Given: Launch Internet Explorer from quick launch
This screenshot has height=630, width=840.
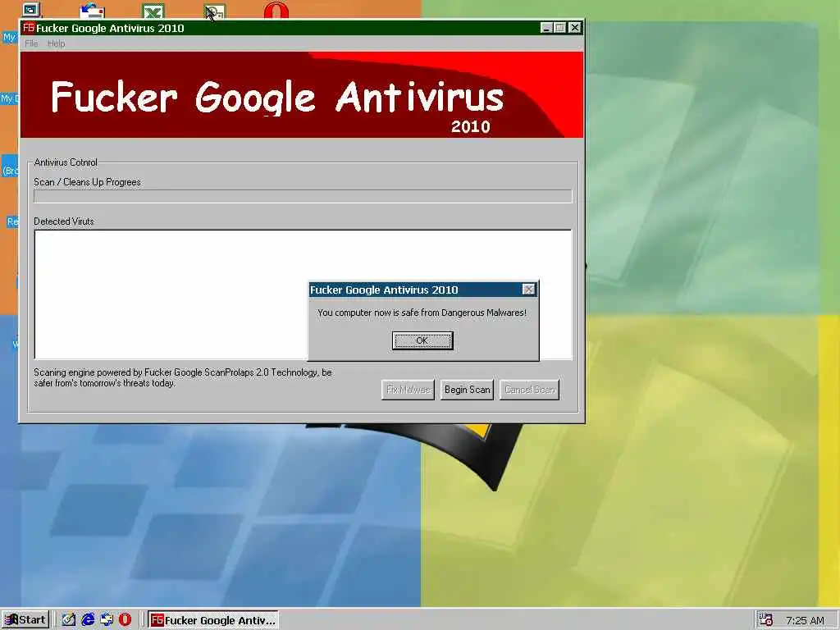Looking at the screenshot, I should tap(88, 620).
